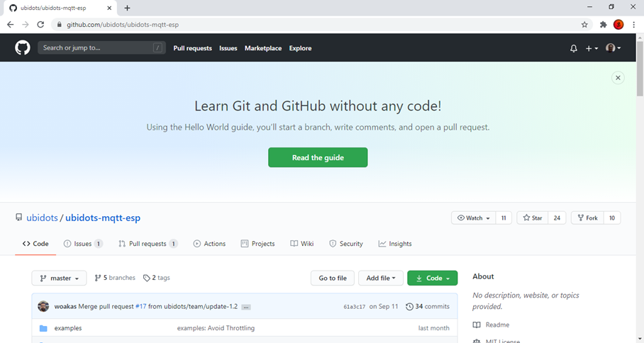Expand the commit message ellipsis
The image size is (644, 343).
coord(246,307)
